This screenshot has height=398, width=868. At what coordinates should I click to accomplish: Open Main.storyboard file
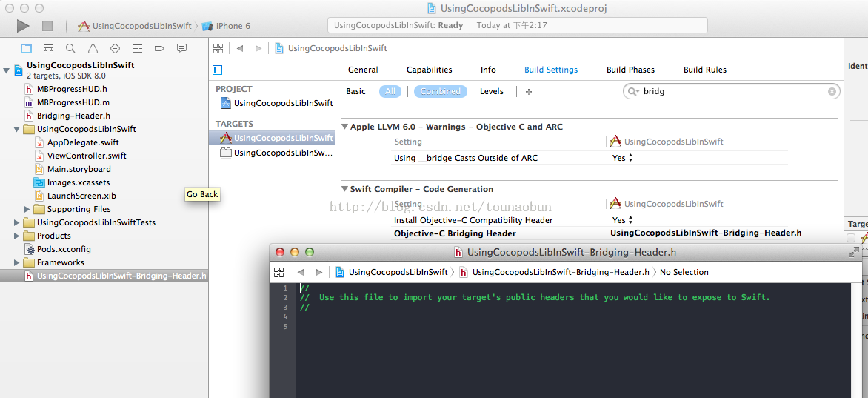coord(79,169)
